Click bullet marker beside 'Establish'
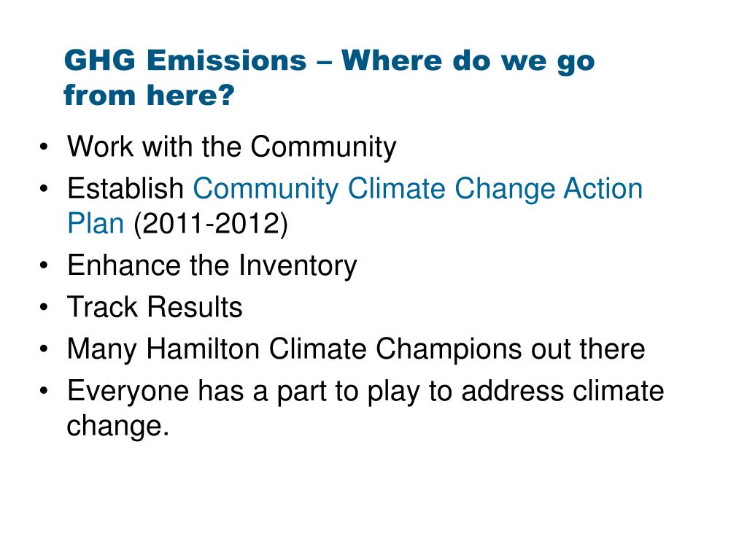747x560 pixels. [x=44, y=189]
